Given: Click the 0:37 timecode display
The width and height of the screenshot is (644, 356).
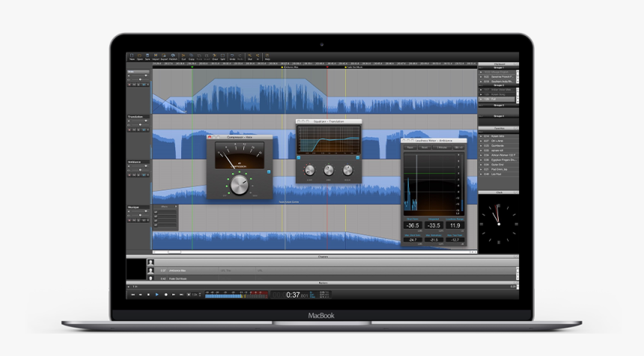Looking at the screenshot, I should [x=293, y=295].
